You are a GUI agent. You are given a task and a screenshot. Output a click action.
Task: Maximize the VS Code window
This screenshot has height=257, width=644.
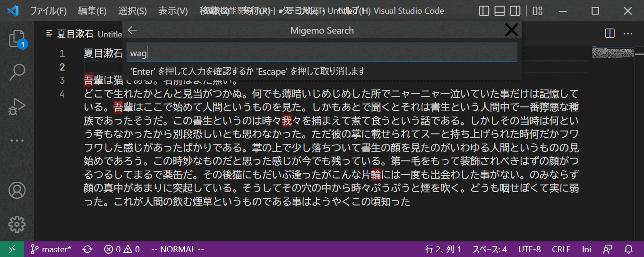(595, 10)
